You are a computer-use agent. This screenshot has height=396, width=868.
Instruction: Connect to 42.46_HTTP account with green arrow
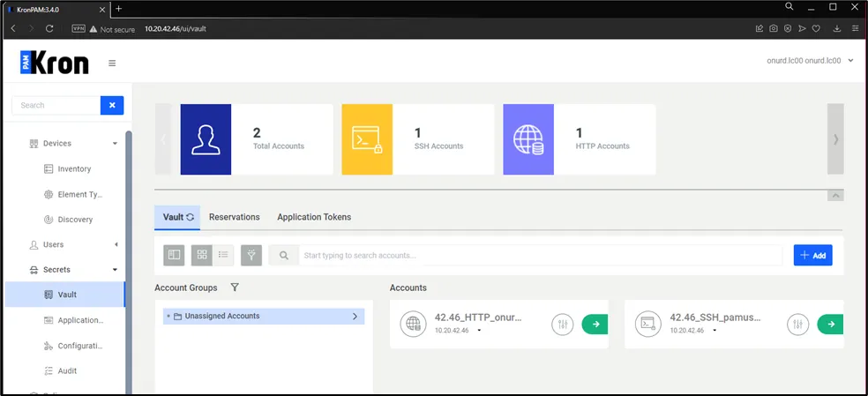pyautogui.click(x=595, y=325)
